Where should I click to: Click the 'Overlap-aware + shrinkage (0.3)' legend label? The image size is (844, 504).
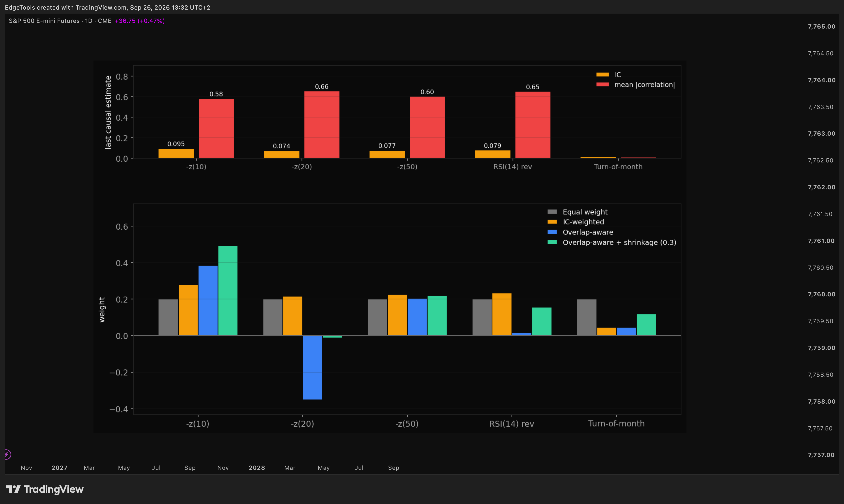click(x=619, y=242)
